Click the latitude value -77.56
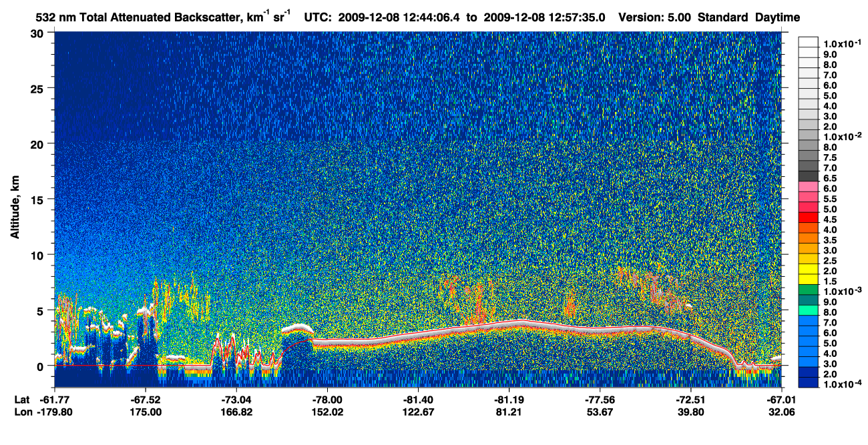 pos(600,400)
